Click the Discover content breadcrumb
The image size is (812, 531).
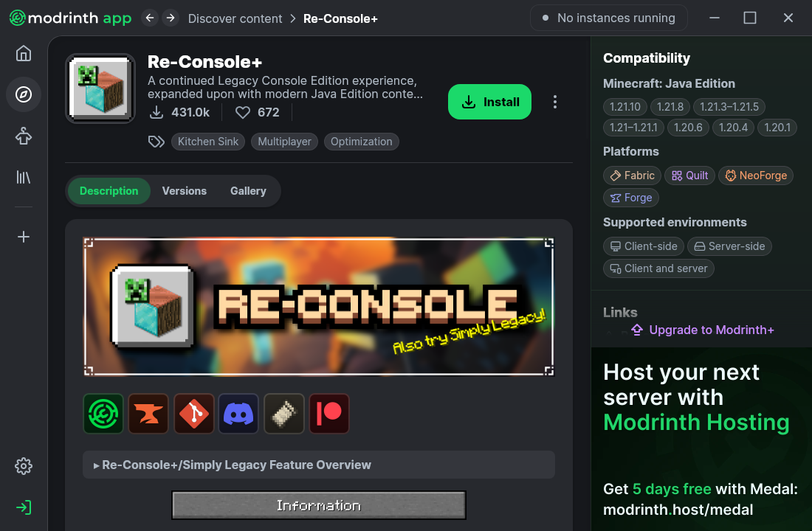click(x=235, y=18)
